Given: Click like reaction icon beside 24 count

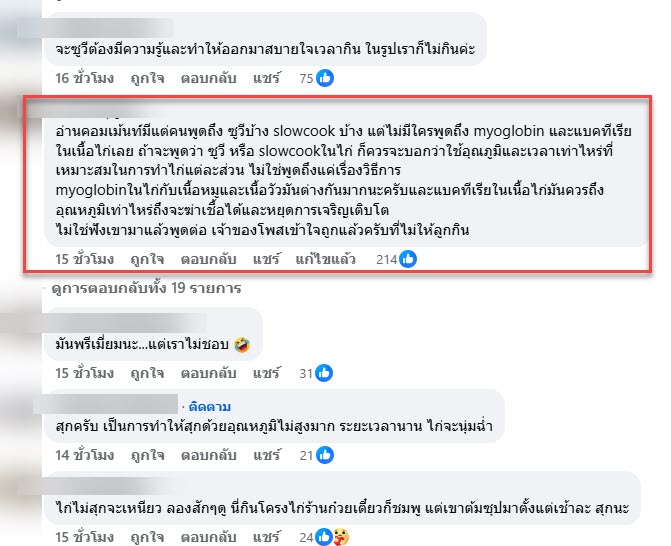Looking at the screenshot, I should click(324, 537).
